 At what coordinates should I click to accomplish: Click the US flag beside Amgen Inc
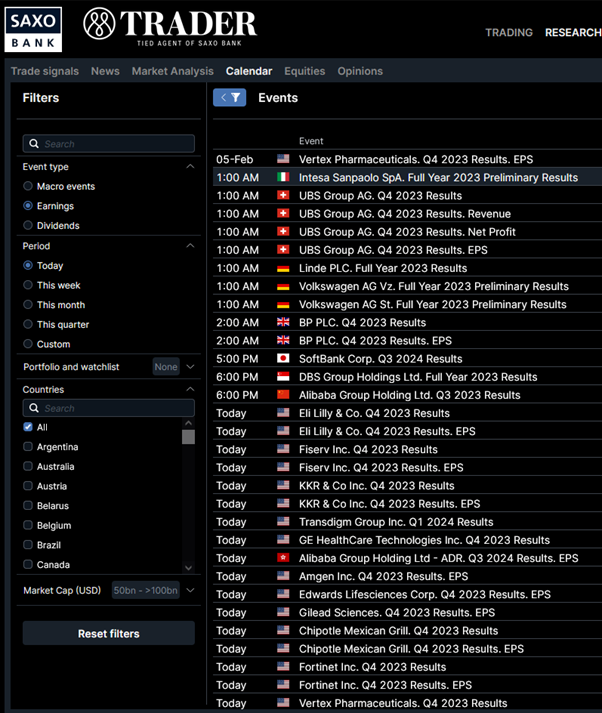tap(283, 576)
